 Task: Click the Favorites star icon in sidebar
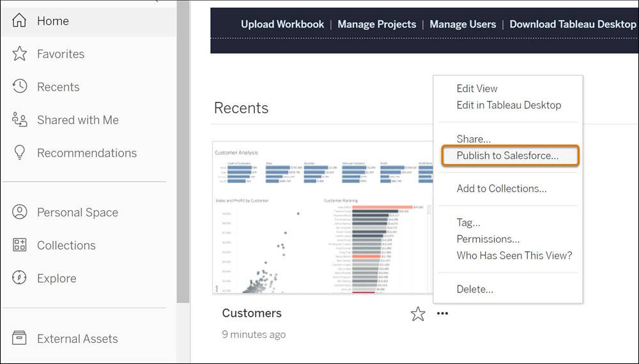click(x=19, y=54)
